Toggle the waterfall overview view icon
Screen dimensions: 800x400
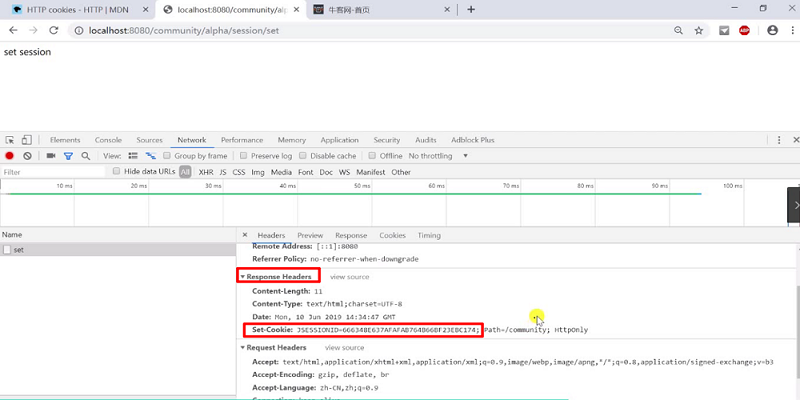(x=151, y=156)
